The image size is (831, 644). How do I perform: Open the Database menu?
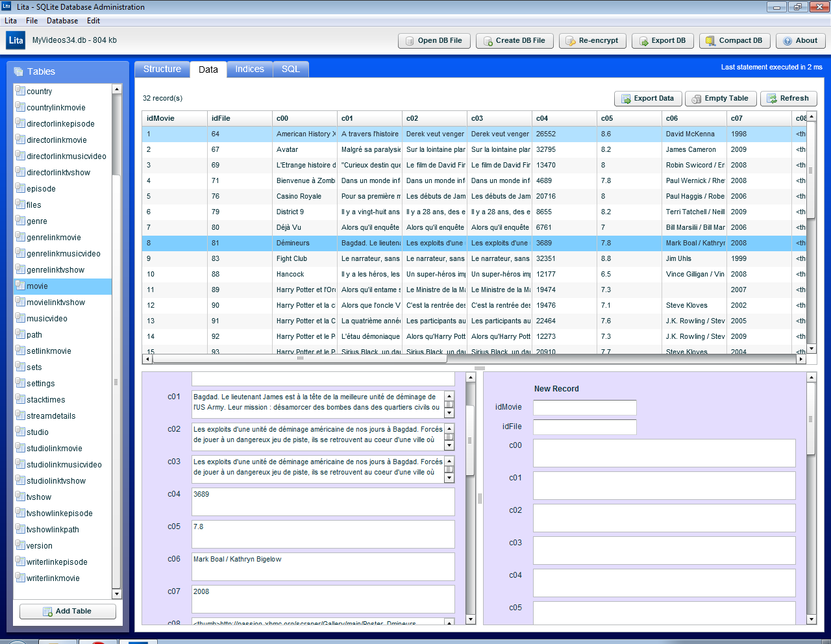62,21
